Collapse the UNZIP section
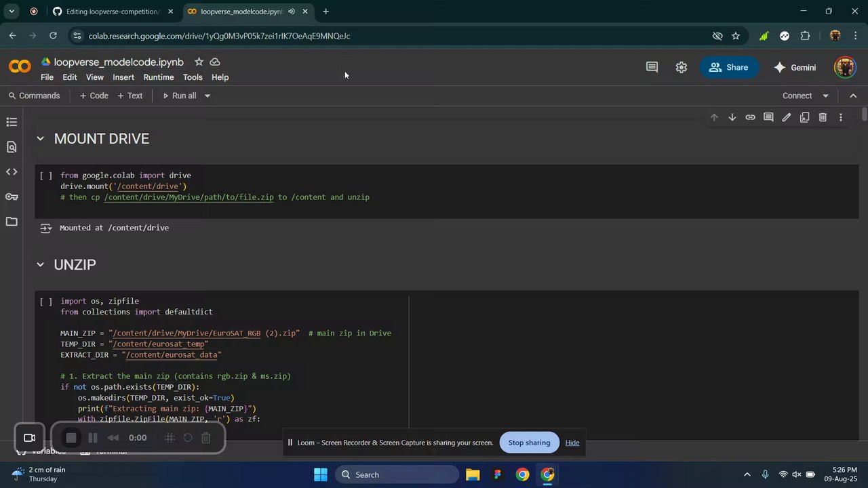Image resolution: width=868 pixels, height=488 pixels. click(40, 264)
